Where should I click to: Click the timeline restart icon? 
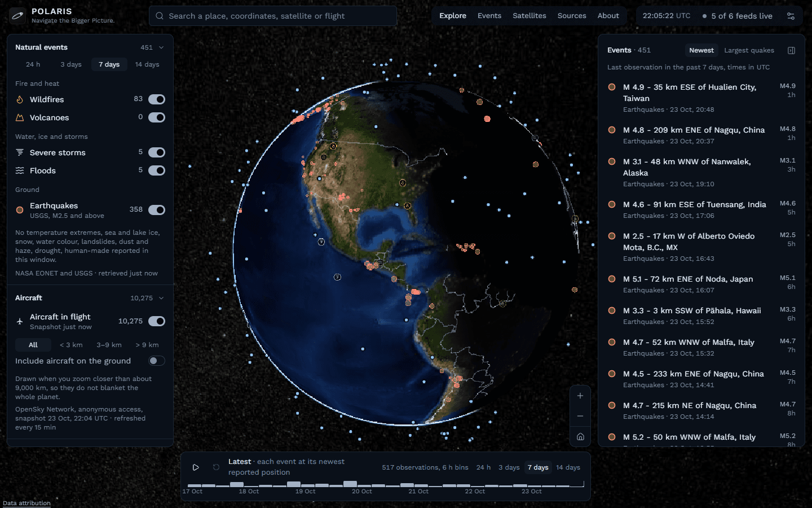point(216,467)
